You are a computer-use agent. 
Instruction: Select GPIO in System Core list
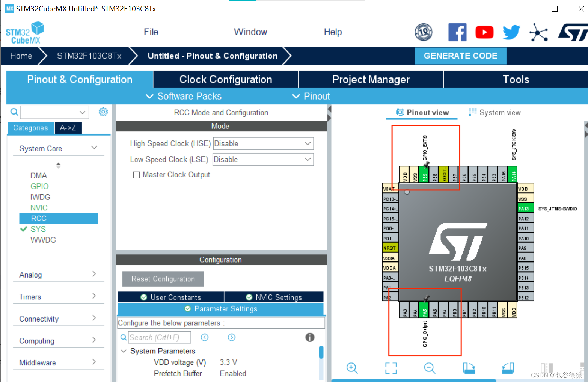tap(39, 186)
